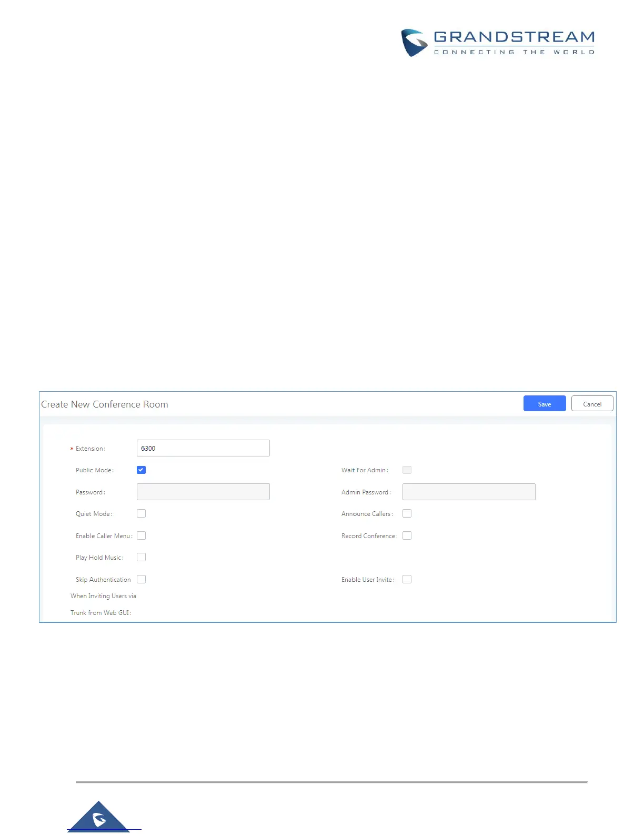This screenshot has width=644, height=834.
Task: Tick the Enable User Invite checkbox
Action: [x=407, y=579]
